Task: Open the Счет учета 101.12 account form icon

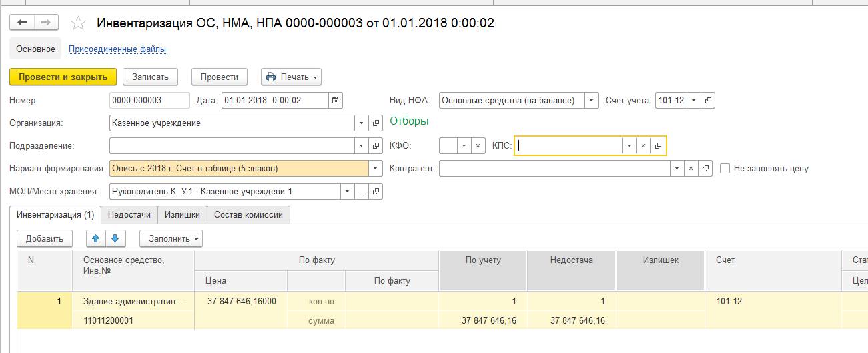Action: (x=708, y=101)
